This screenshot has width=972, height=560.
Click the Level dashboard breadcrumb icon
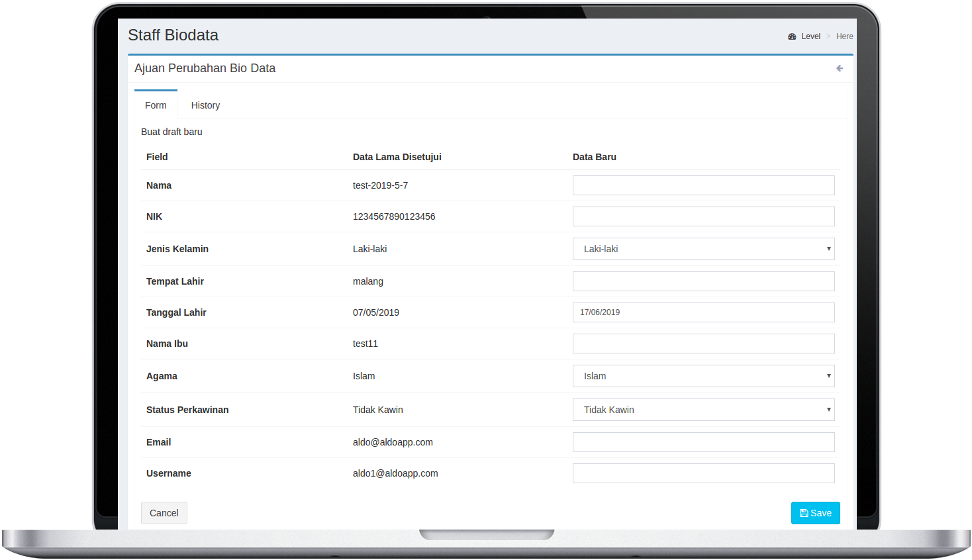pos(792,36)
